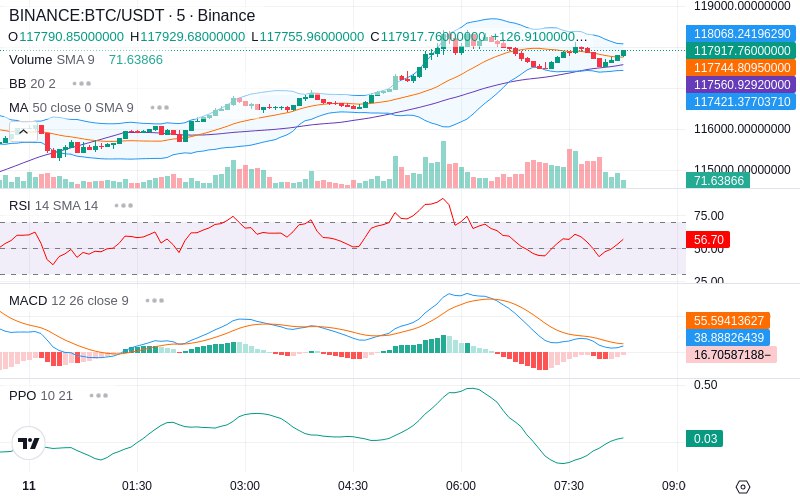The image size is (800, 500).
Task: Click the orange MACD signal value 55.59
Action: [728, 320]
